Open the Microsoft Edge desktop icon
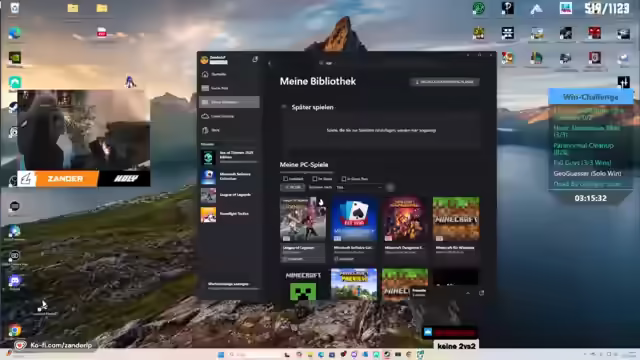This screenshot has width=640, height=360. (15, 33)
